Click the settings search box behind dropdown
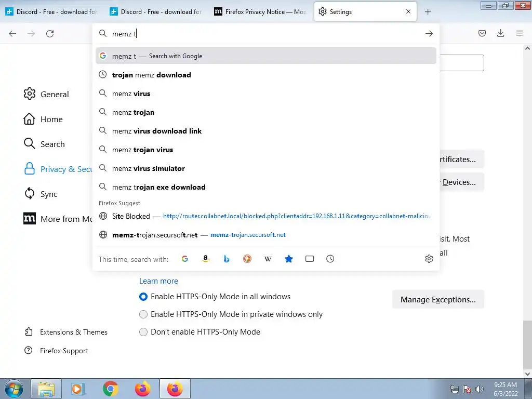The height and width of the screenshot is (399, 532). [x=462, y=63]
